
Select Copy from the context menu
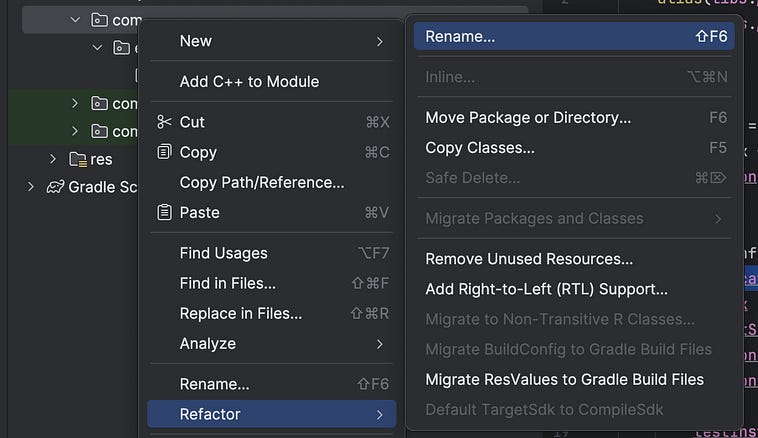click(271, 152)
